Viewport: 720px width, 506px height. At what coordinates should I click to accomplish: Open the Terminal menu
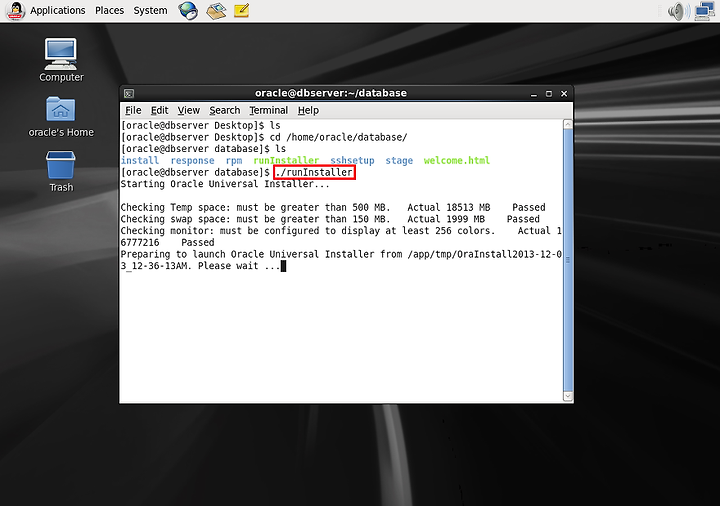269,110
